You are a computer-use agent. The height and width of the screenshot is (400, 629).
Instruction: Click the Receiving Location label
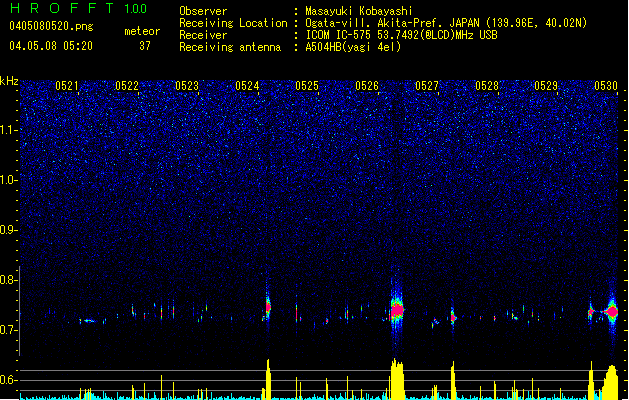pyautogui.click(x=233, y=23)
